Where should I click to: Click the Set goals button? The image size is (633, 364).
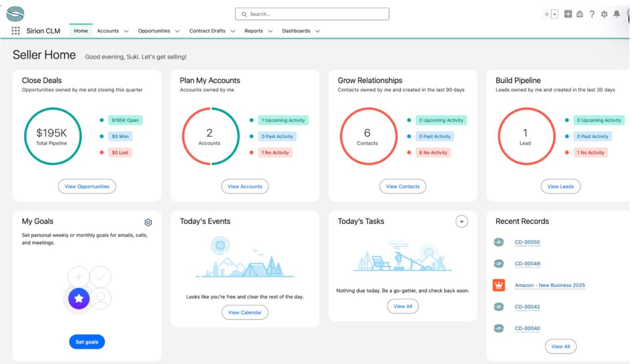pyautogui.click(x=87, y=342)
